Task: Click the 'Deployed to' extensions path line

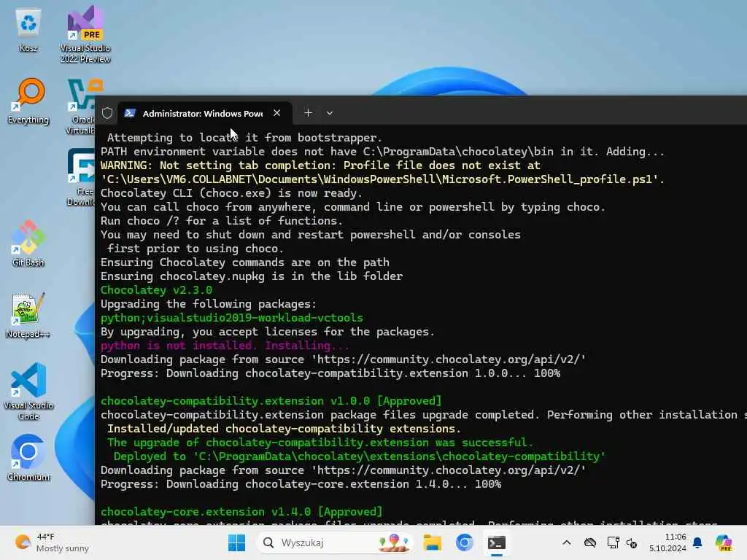Action: click(x=359, y=456)
